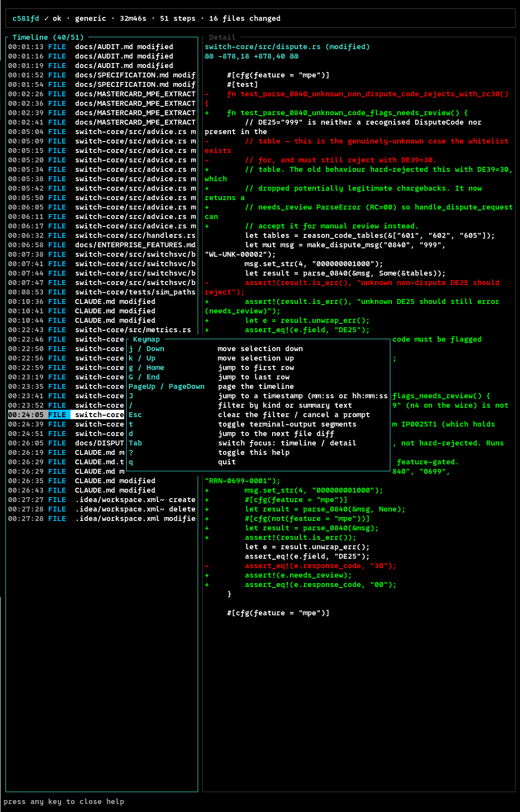Click the Keymap popup title
This screenshot has width=520, height=812.
coord(147,339)
